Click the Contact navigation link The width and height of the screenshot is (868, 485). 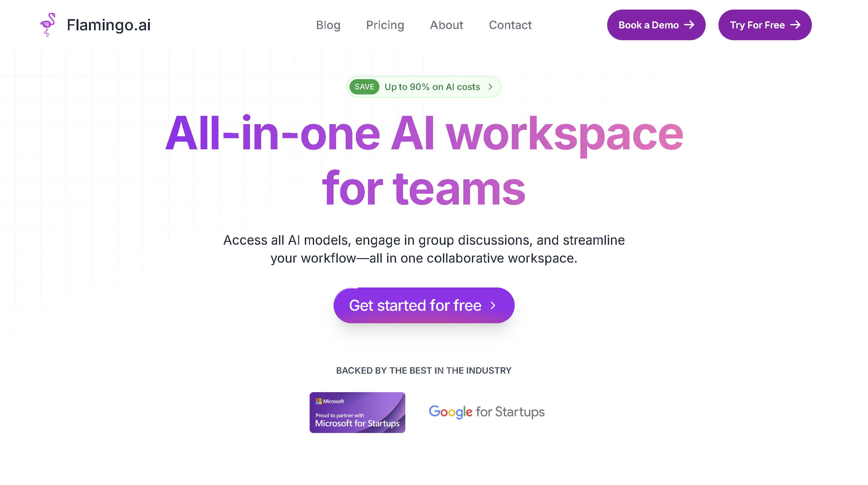click(x=510, y=25)
